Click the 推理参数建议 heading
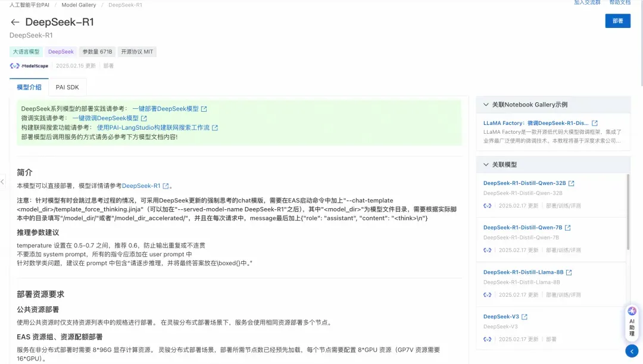 [x=38, y=232]
